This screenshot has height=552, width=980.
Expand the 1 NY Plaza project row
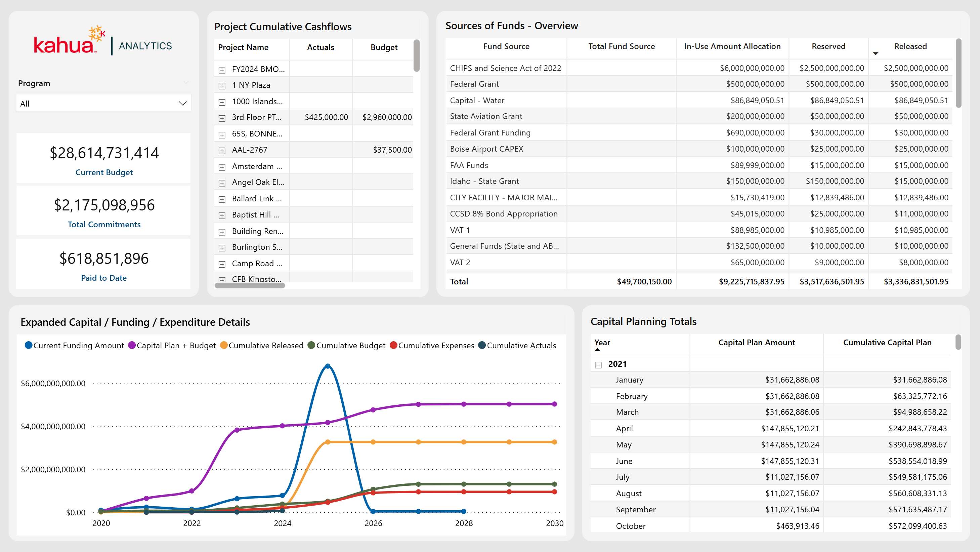coord(222,86)
